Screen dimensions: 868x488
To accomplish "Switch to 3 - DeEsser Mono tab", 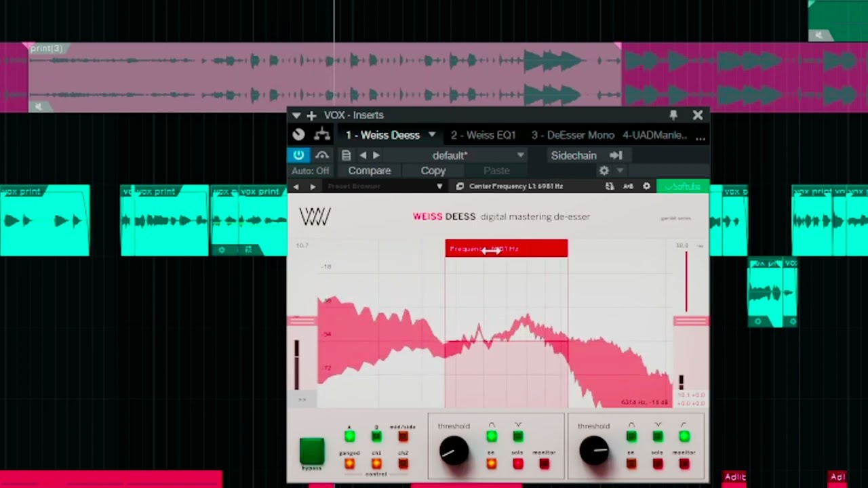I will (573, 135).
